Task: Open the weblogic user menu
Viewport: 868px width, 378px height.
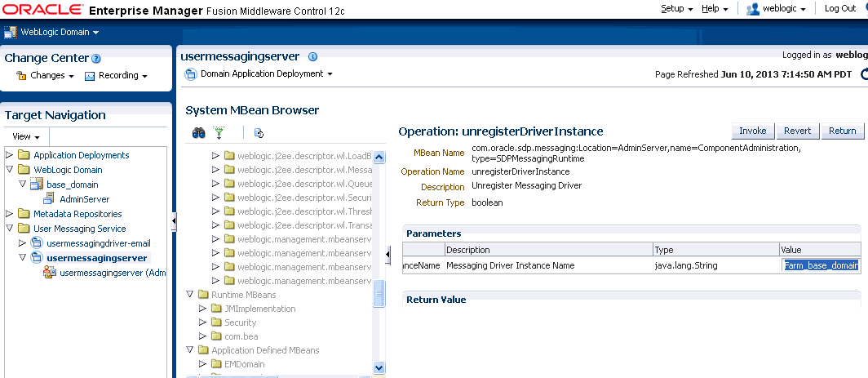Action: point(786,8)
